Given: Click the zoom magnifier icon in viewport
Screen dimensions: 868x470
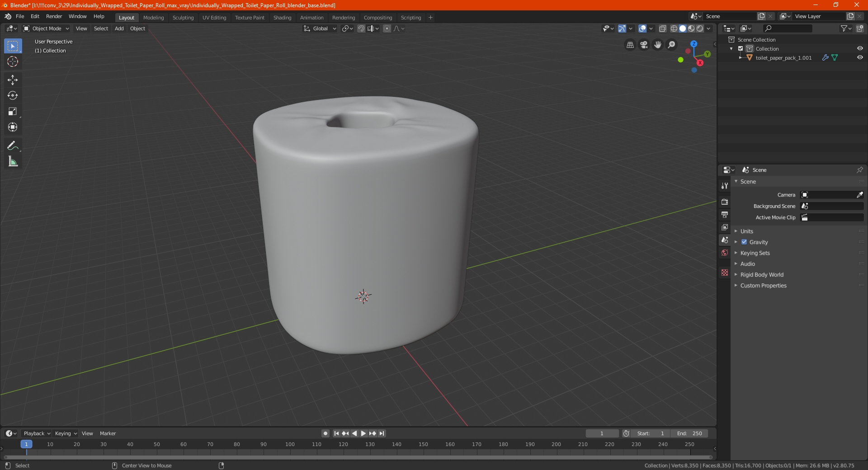Looking at the screenshot, I should [x=672, y=45].
